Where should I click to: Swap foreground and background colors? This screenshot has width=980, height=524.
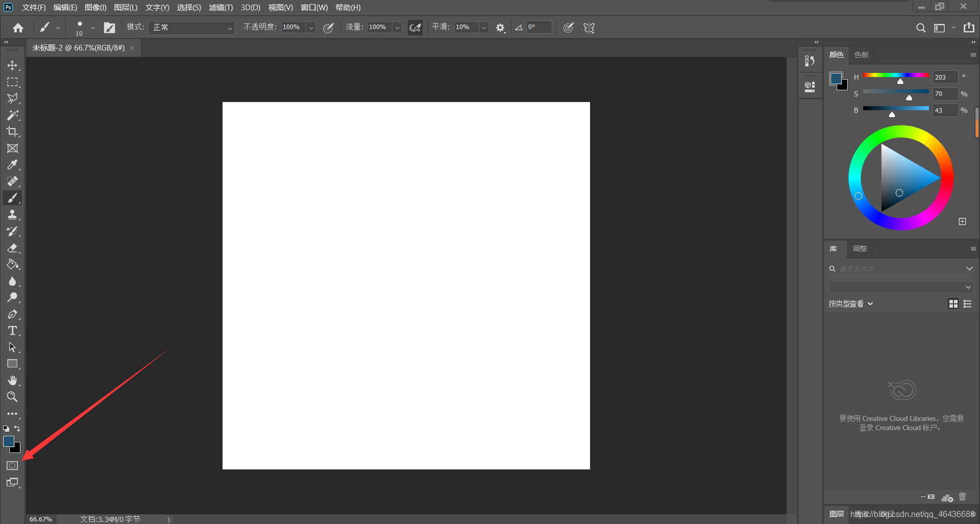17,429
